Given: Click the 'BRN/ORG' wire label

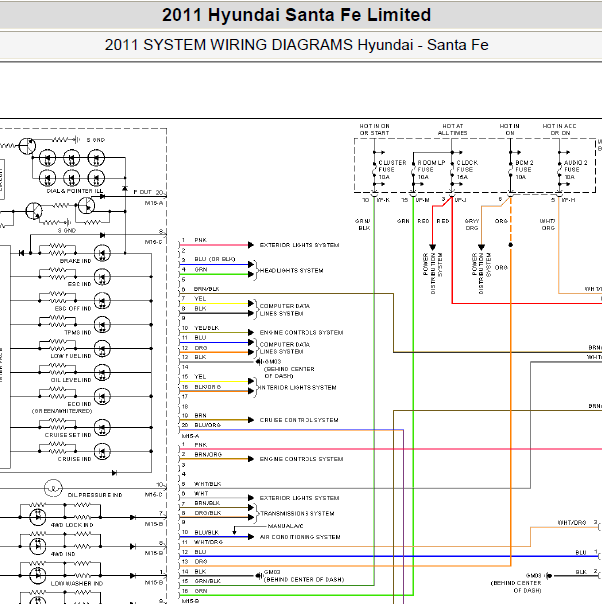Looking at the screenshot, I should pos(208,455).
